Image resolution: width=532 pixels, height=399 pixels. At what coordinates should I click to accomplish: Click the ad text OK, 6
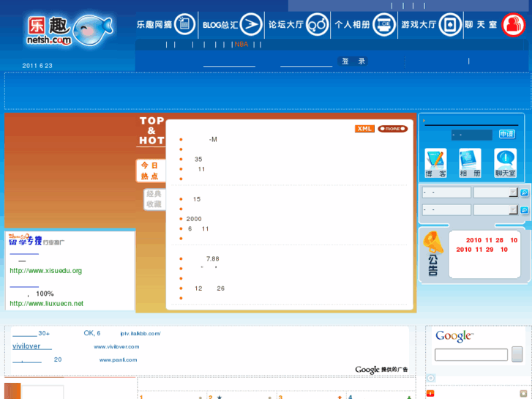point(92,333)
